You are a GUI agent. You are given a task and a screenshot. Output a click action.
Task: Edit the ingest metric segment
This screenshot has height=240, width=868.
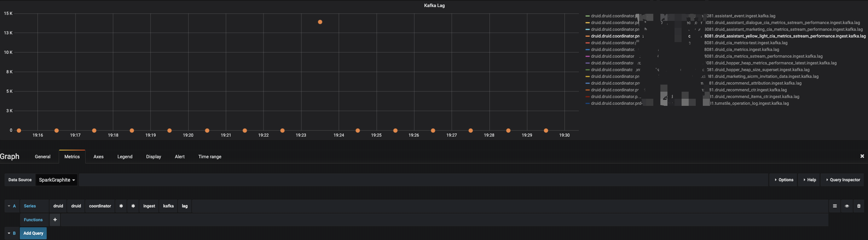[149, 206]
